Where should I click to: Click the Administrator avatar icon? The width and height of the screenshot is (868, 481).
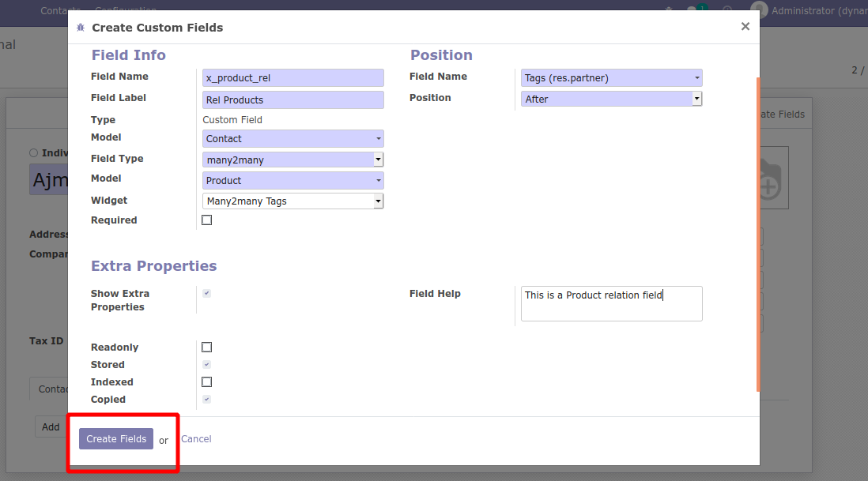coord(760,10)
